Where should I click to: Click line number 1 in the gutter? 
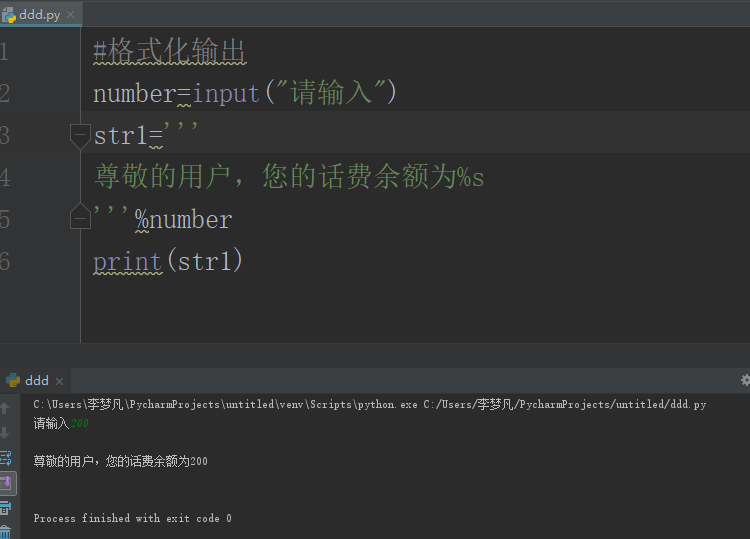[4, 51]
